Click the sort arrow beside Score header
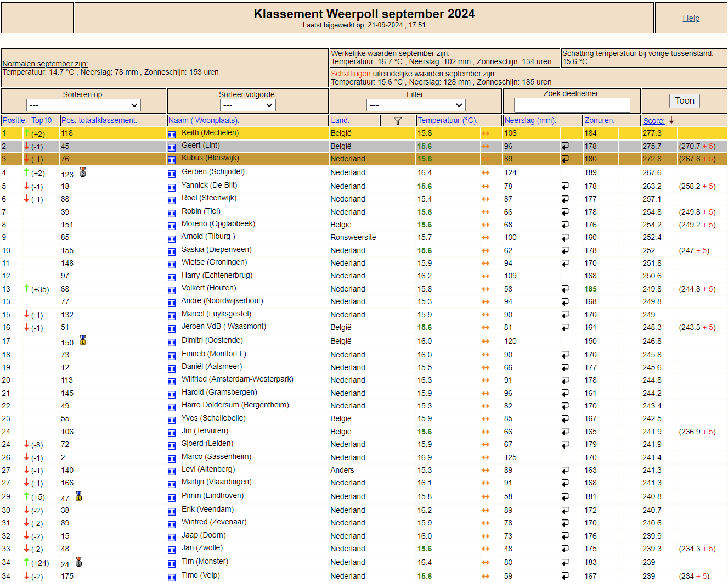This screenshot has width=728, height=582. [x=671, y=120]
